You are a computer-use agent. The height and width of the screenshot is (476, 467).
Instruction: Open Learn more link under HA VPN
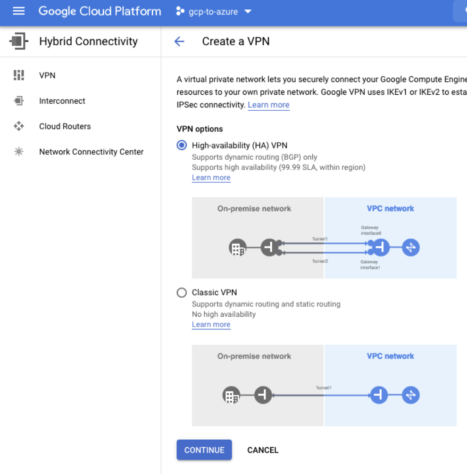211,178
